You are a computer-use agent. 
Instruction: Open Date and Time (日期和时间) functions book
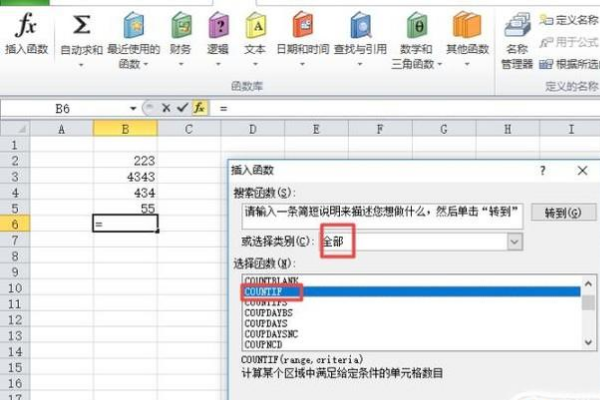[303, 25]
